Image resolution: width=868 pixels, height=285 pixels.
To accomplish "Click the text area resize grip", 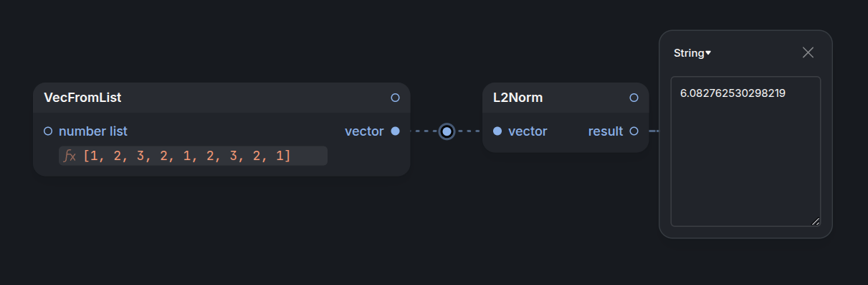I will [x=816, y=221].
